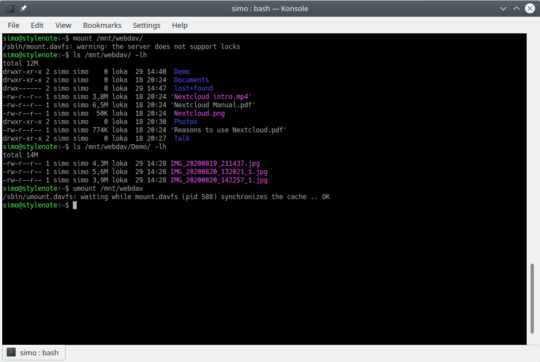This screenshot has height=362, width=540.
Task: Click the terminal icon in the bash tab
Action: coord(11,352)
